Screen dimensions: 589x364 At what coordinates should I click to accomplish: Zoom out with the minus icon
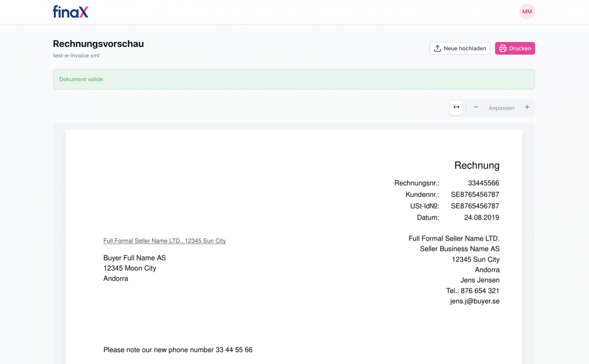coord(476,107)
